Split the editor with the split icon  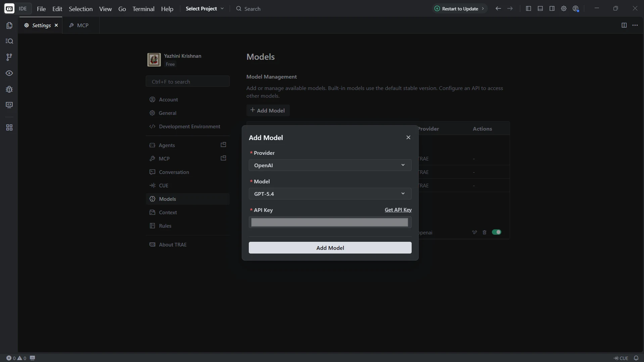[624, 25]
